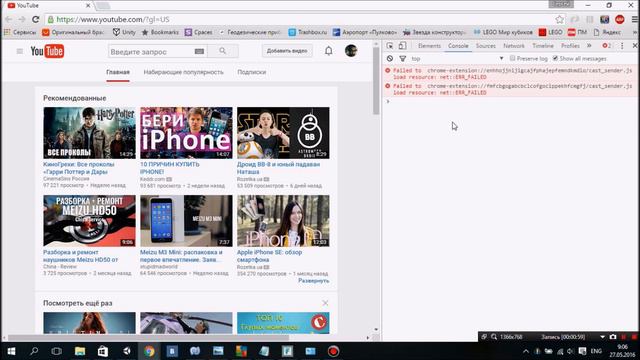Switch to the Console tab
This screenshot has height=360, width=640.
458,46
